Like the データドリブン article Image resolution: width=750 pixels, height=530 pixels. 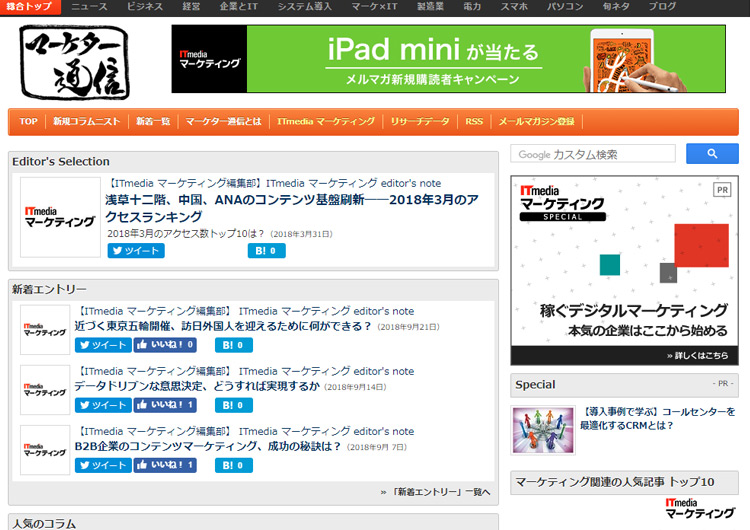pos(165,405)
